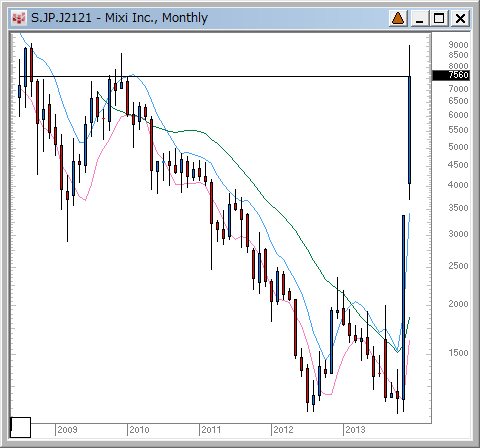480x448 pixels.
Task: Click the 5500 price axis label
Action: 458,130
